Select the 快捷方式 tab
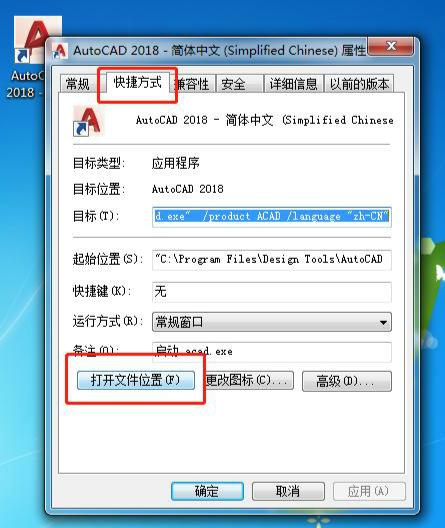Viewport: 445px width, 528px height. pos(137,82)
